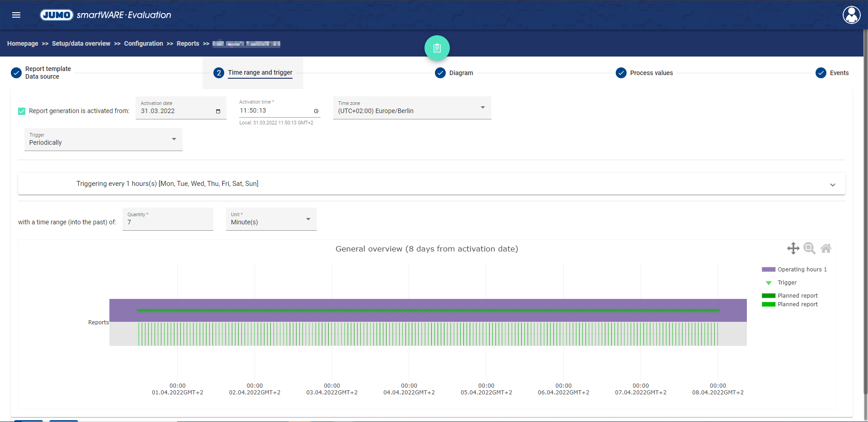Reset chart view with home icon
The image size is (868, 422).
(x=826, y=248)
